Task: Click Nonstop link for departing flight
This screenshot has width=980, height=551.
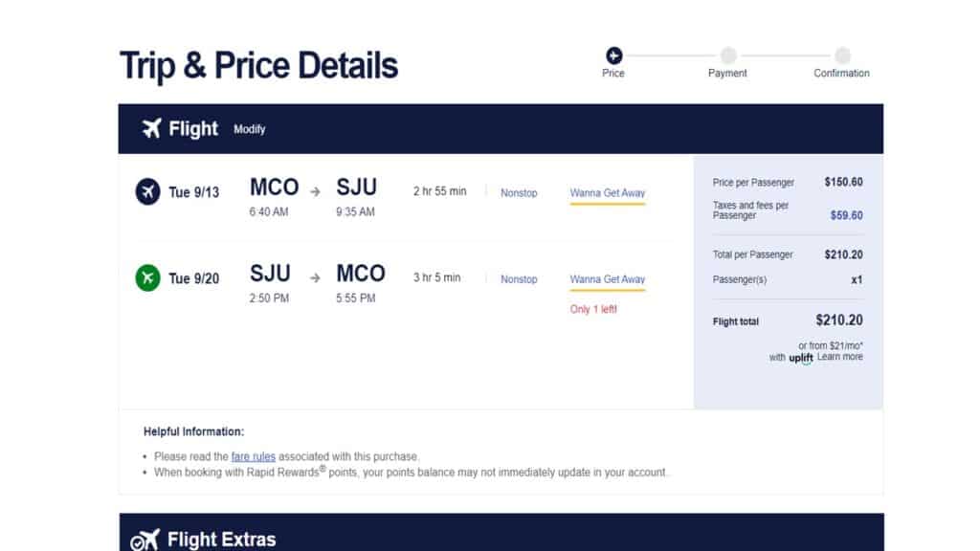Action: tap(519, 193)
